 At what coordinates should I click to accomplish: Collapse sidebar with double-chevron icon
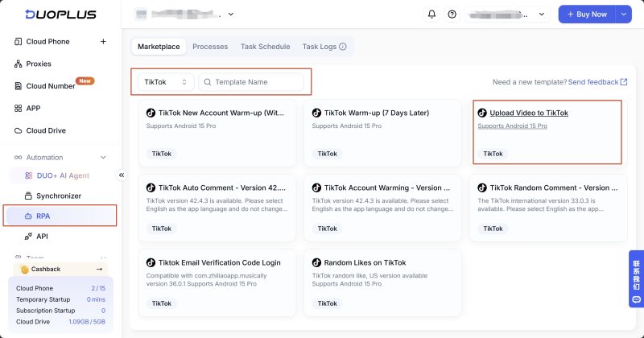point(122,175)
